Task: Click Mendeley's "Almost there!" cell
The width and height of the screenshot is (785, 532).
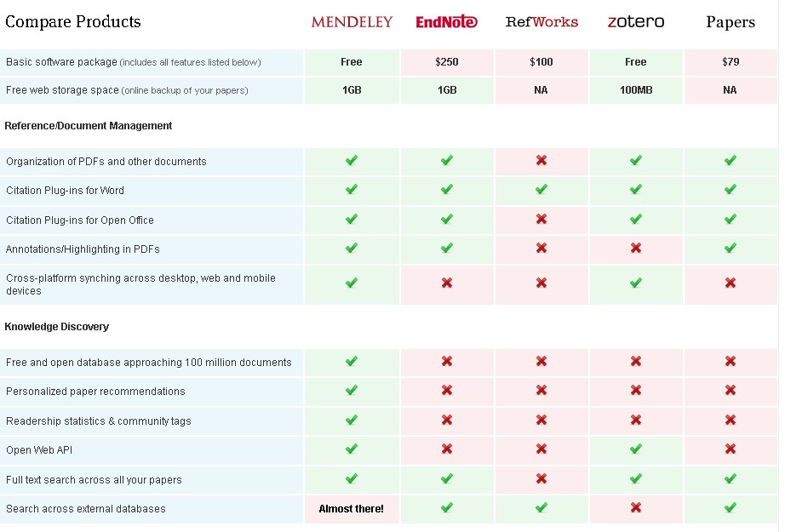Action: click(352, 509)
